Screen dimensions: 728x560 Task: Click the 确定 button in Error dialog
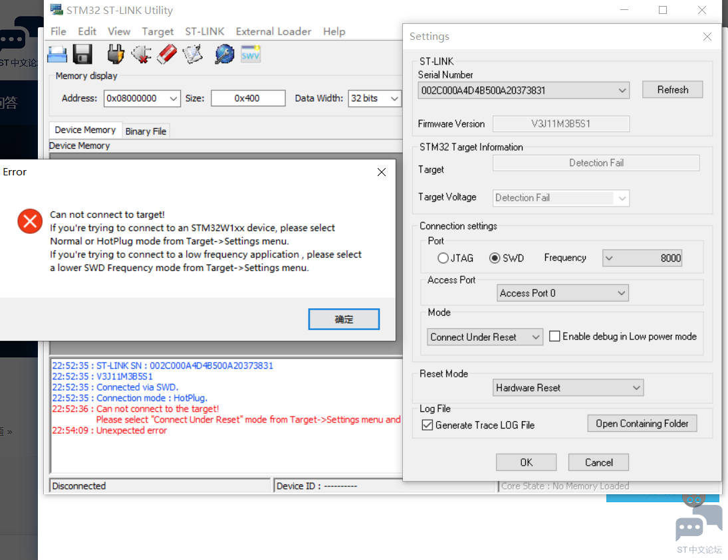point(344,320)
